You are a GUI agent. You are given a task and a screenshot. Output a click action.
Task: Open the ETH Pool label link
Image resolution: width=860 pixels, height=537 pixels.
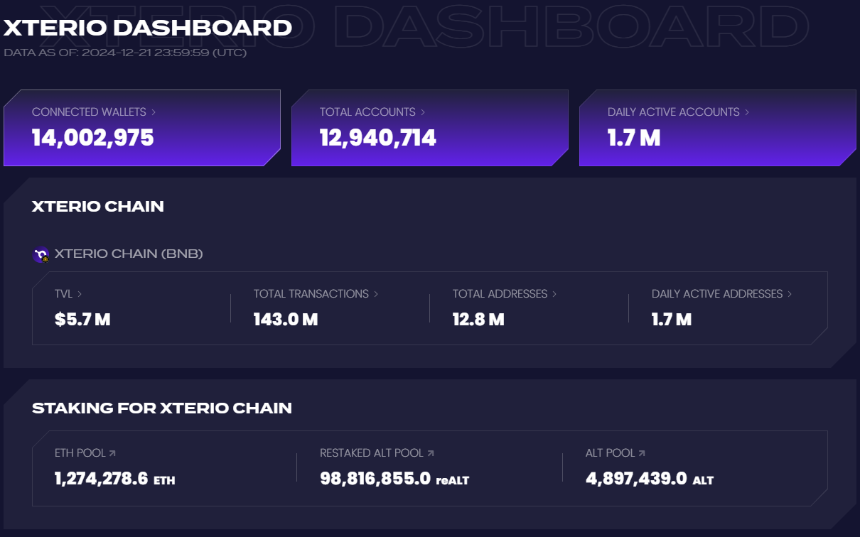pyautogui.click(x=80, y=453)
